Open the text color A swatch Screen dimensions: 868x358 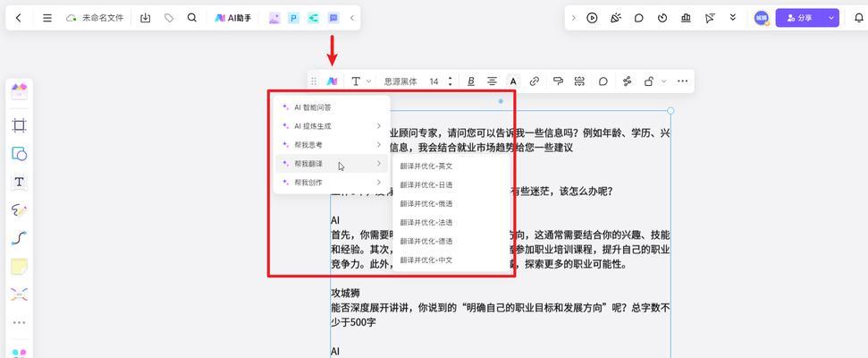click(513, 81)
